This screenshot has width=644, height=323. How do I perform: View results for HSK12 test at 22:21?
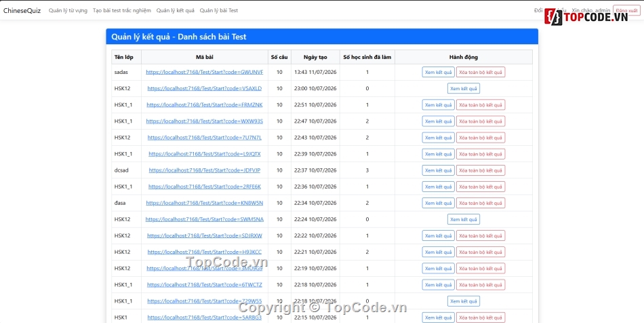pos(438,252)
